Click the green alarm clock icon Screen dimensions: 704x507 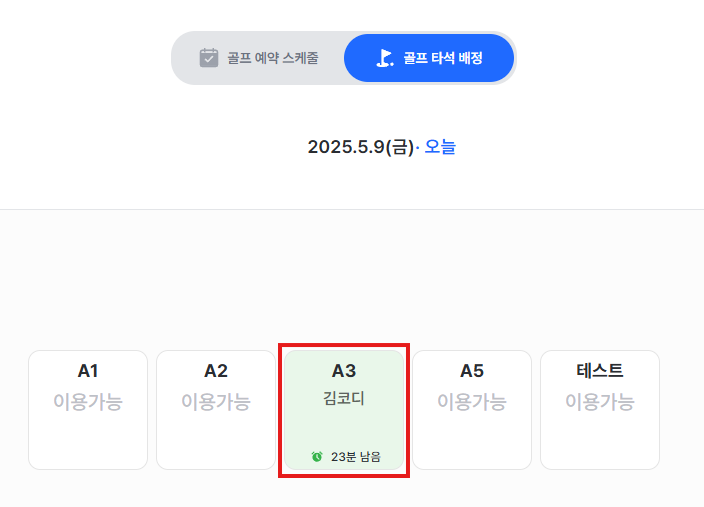tap(317, 457)
